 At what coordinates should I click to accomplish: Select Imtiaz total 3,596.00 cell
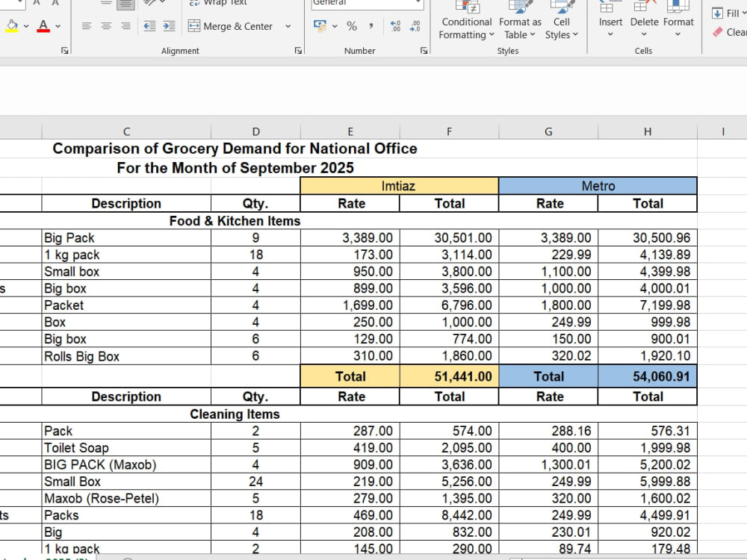coord(449,288)
